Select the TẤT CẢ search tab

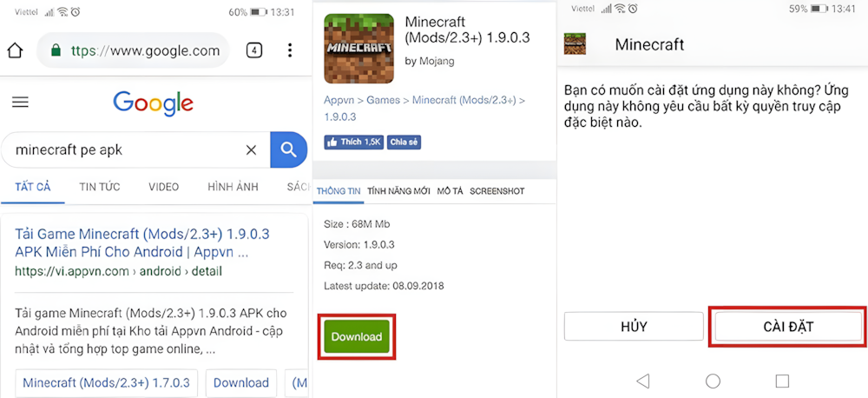[x=33, y=187]
